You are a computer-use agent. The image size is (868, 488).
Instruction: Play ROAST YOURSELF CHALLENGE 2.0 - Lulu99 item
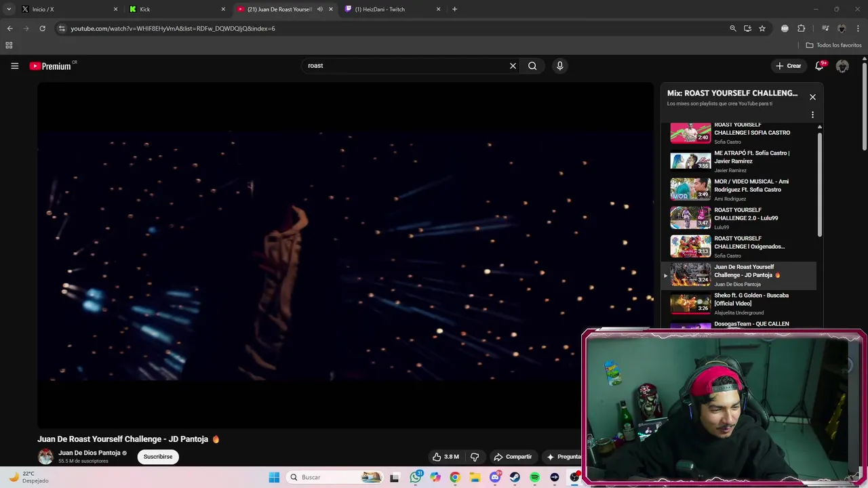point(739,218)
